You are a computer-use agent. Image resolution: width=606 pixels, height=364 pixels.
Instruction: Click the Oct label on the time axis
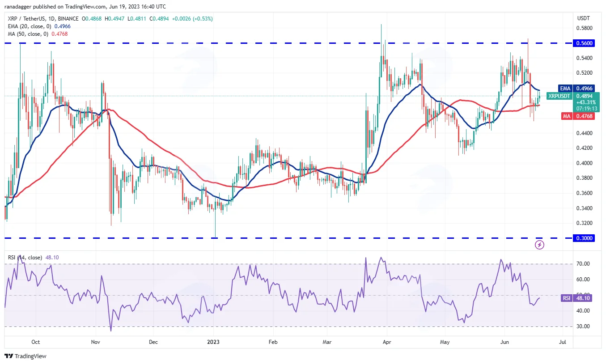[x=36, y=342]
